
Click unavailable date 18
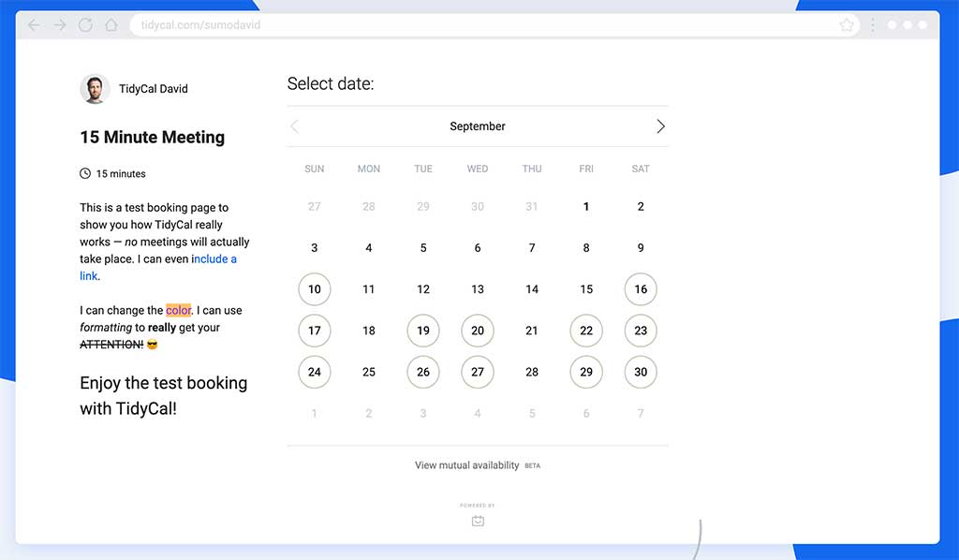(x=369, y=331)
